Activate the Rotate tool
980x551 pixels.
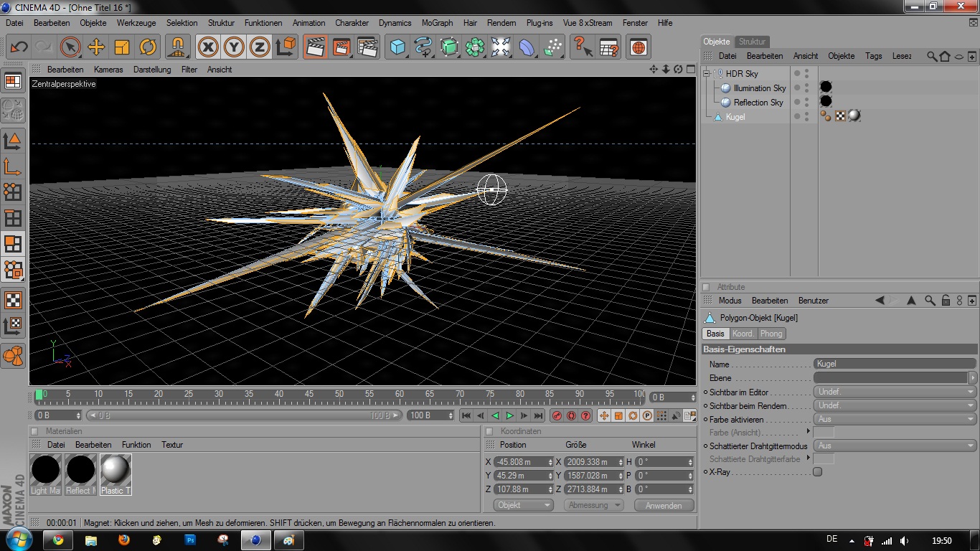coord(148,47)
